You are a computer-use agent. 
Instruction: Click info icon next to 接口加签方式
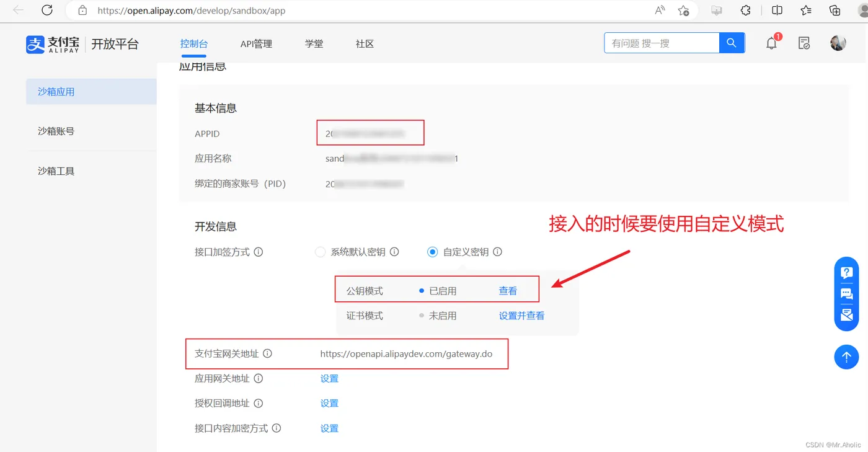[x=259, y=252]
